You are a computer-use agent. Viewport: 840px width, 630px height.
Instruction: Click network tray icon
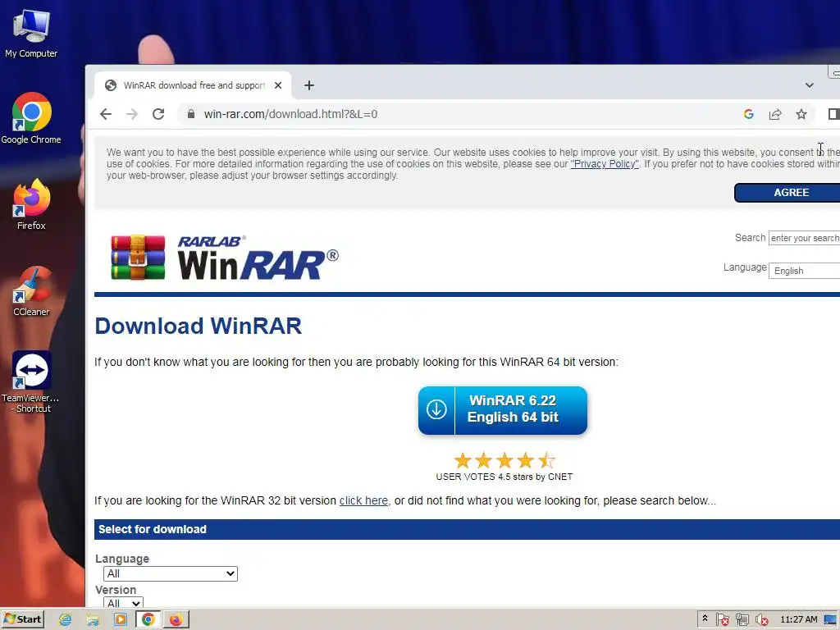coord(742,620)
